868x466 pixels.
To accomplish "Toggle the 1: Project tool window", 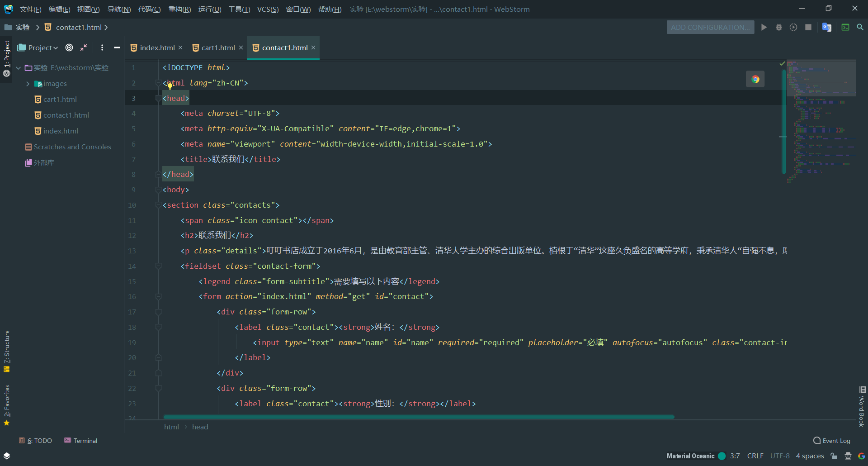I will click(7, 59).
